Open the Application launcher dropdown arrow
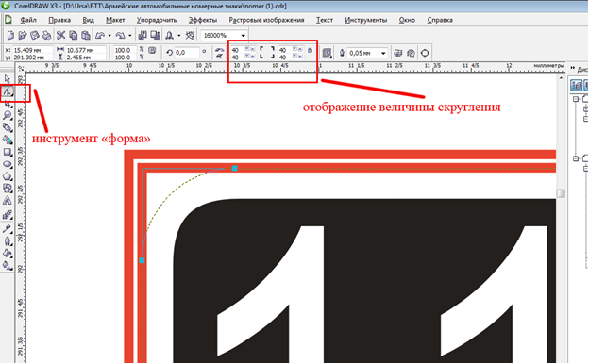 point(178,36)
